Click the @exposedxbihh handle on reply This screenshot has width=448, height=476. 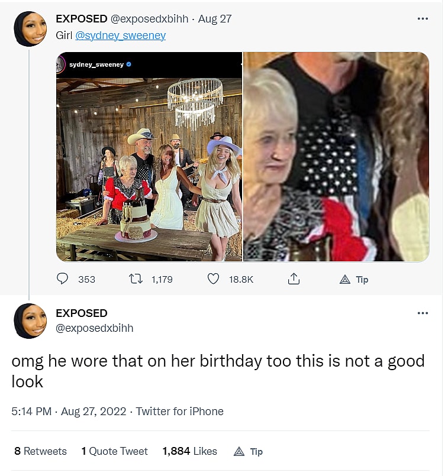[94, 328]
